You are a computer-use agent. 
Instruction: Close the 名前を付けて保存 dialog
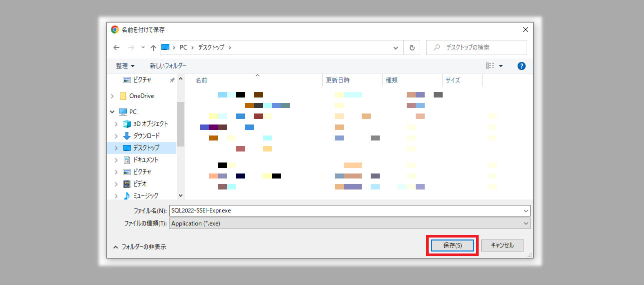click(x=525, y=29)
